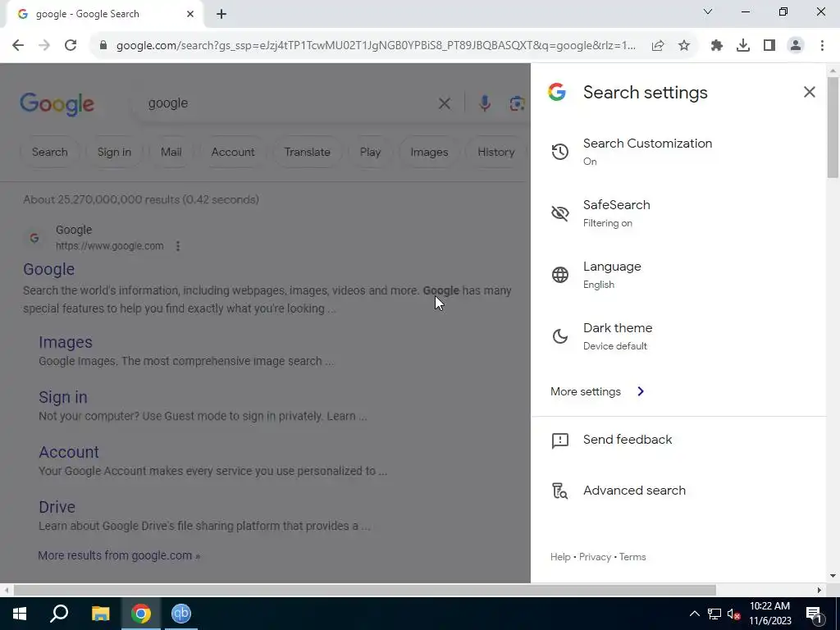Select the Sign in filter chip

114,152
